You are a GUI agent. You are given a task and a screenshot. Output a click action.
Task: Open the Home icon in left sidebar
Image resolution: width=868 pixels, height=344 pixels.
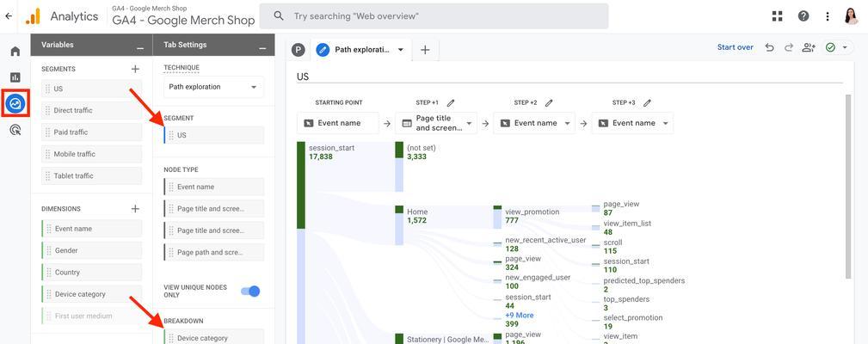click(x=15, y=52)
